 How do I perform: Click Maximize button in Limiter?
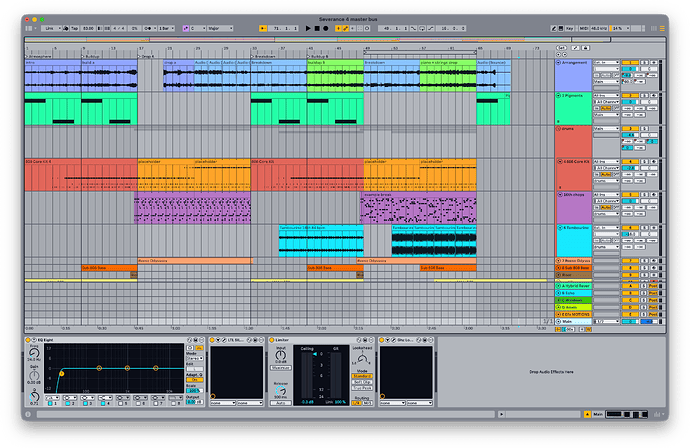pos(281,368)
